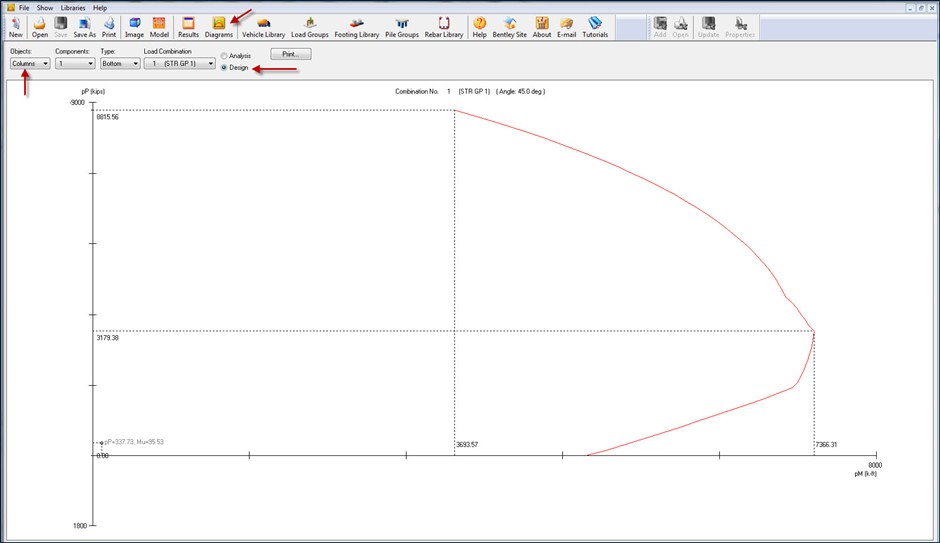Click the Results toolbar icon

click(188, 26)
